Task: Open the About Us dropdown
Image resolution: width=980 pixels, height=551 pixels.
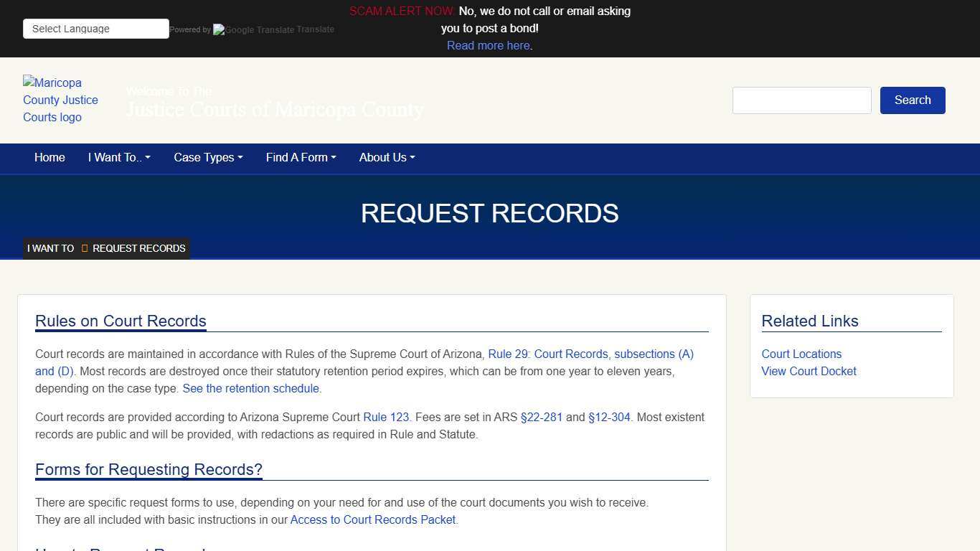Action: (387, 157)
